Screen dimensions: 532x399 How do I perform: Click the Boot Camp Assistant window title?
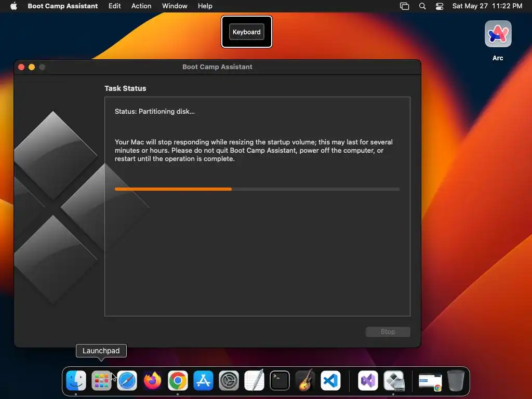218,67
